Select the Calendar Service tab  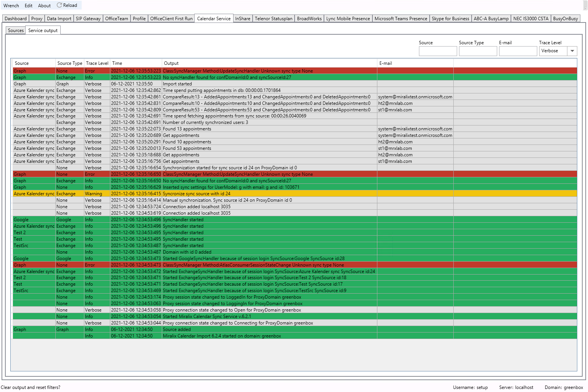tap(214, 18)
